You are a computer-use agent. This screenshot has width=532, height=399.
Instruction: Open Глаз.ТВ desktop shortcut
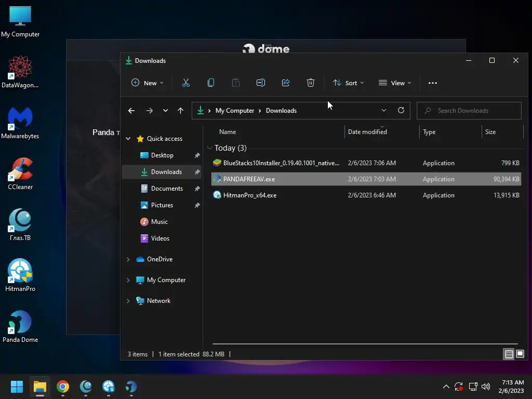tap(20, 224)
